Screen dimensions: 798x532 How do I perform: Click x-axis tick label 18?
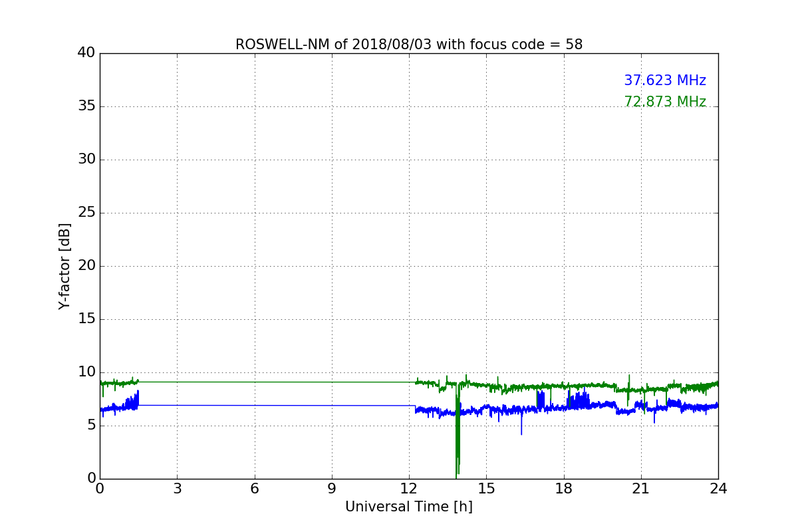(x=564, y=489)
